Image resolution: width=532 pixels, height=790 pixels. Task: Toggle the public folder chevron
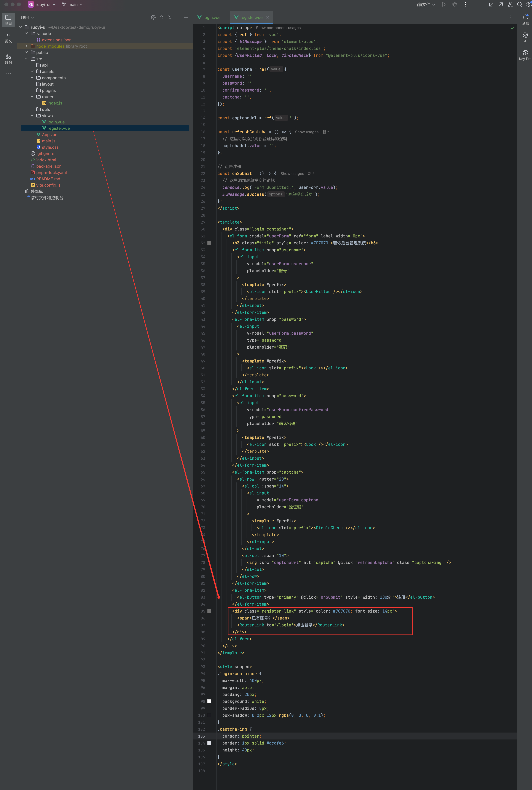(x=27, y=53)
